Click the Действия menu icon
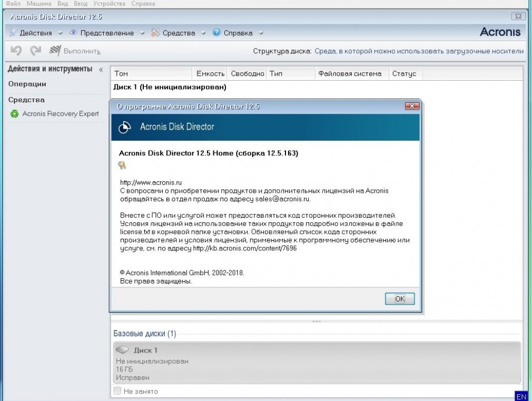This screenshot has height=401, width=532. point(13,33)
